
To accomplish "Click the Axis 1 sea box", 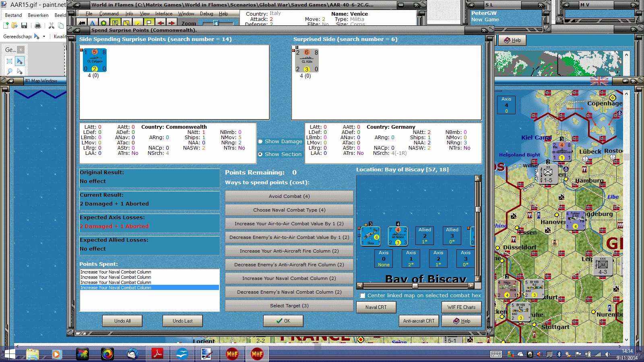I will [411, 259].
